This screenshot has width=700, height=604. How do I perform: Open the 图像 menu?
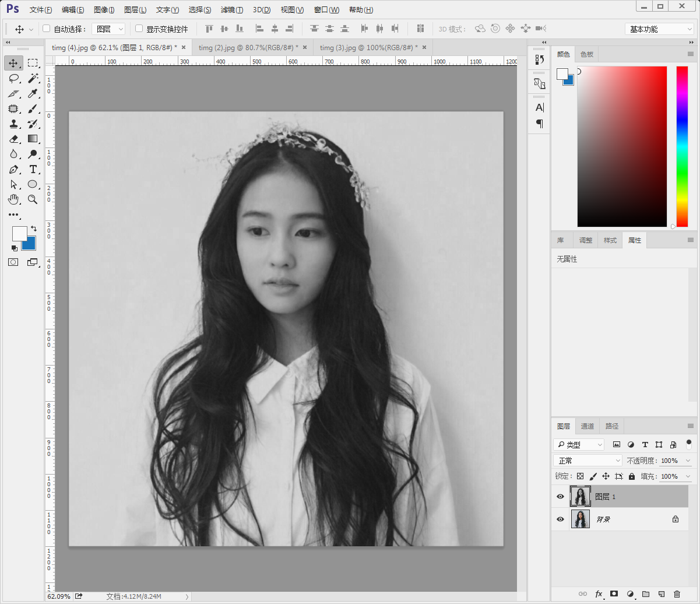104,10
